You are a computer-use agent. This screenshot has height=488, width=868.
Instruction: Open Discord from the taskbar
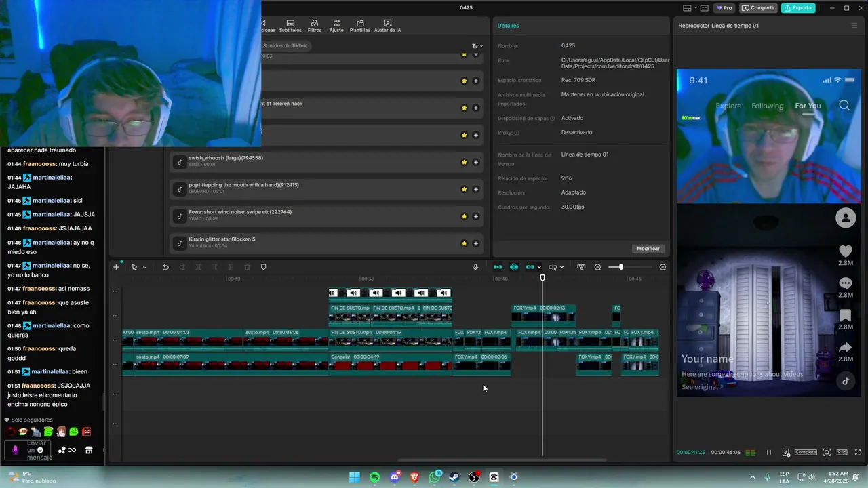[395, 477]
